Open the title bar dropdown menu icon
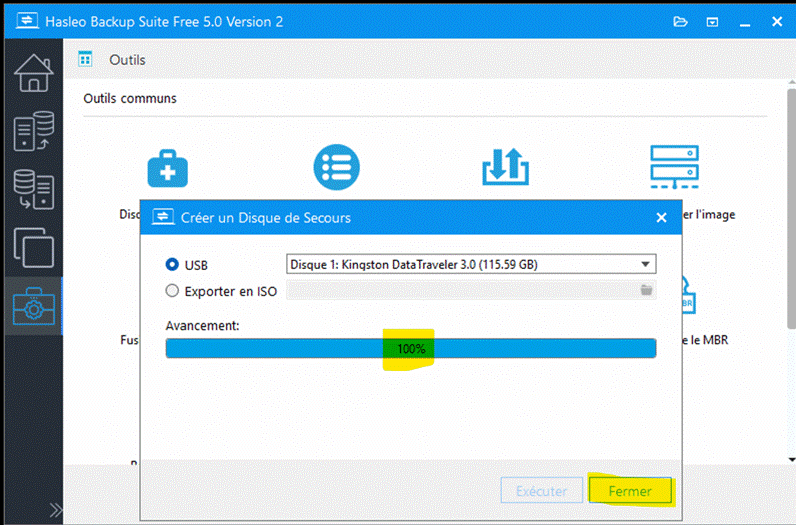The image size is (796, 525). (712, 22)
